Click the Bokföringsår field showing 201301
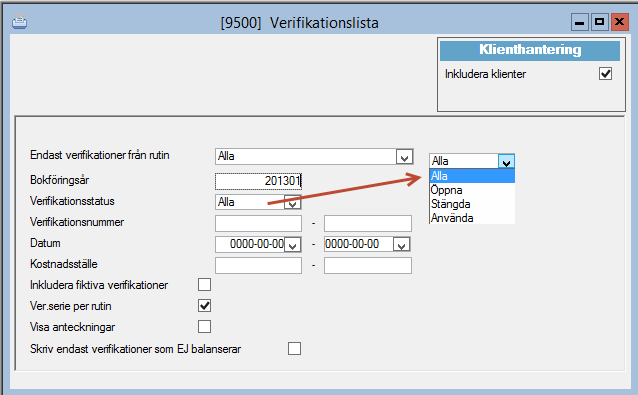Viewport: 638px width, 395px height. pyautogui.click(x=258, y=181)
